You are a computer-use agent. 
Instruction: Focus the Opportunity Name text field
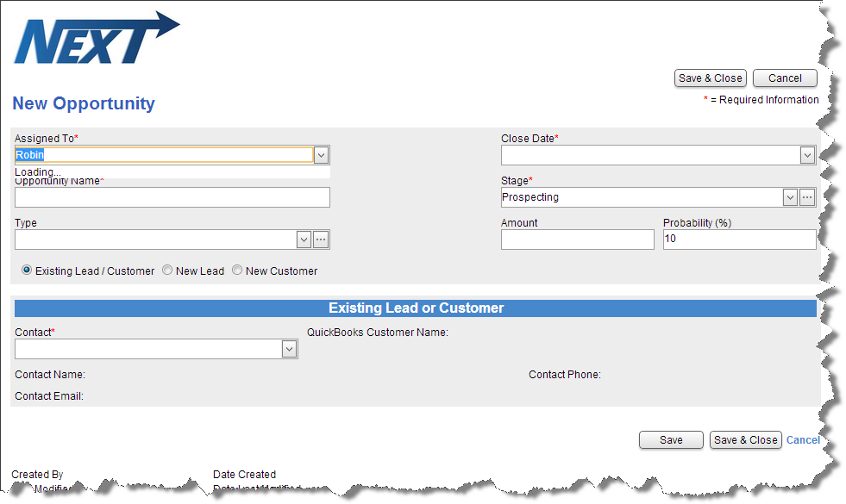click(x=172, y=197)
